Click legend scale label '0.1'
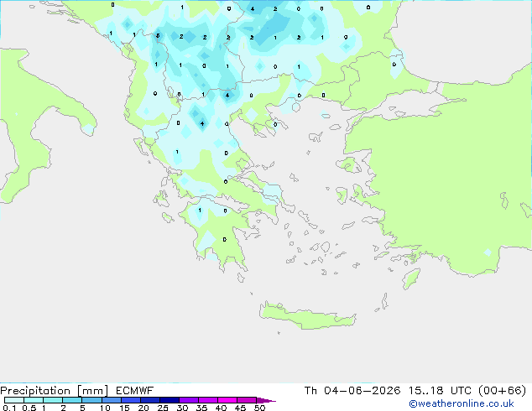532x411 pixels. 9,408
